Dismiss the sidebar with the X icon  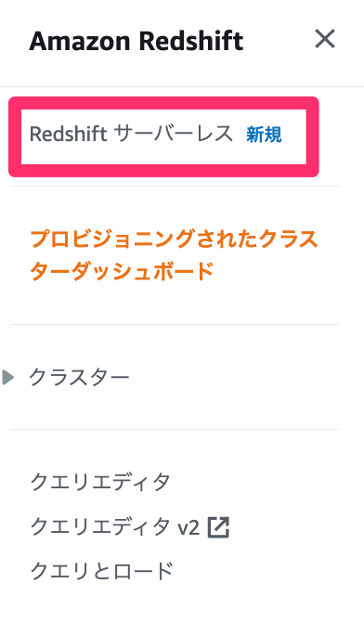(325, 39)
